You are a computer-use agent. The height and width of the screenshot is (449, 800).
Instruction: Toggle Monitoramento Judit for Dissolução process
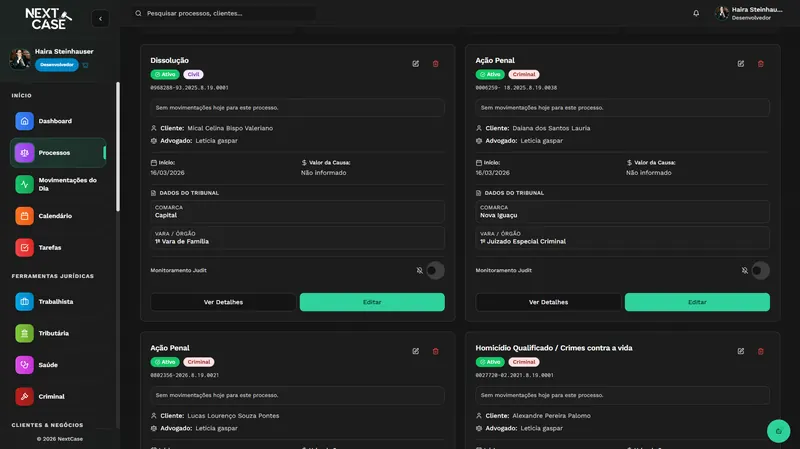coord(435,270)
